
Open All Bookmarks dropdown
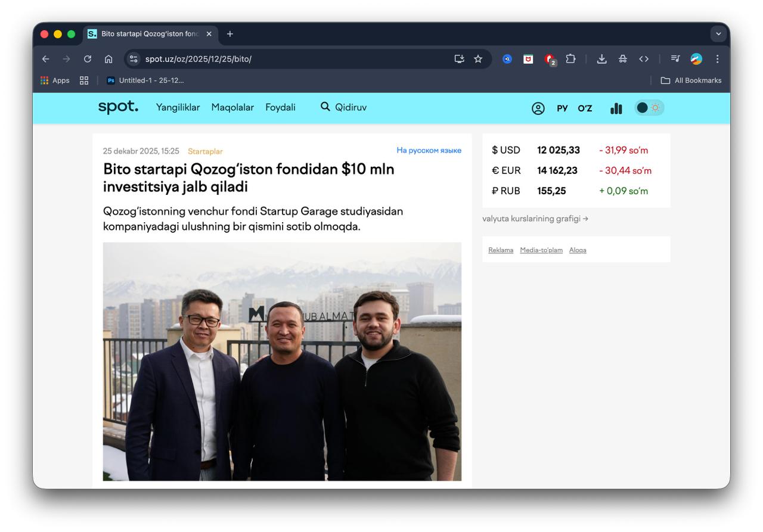click(691, 80)
